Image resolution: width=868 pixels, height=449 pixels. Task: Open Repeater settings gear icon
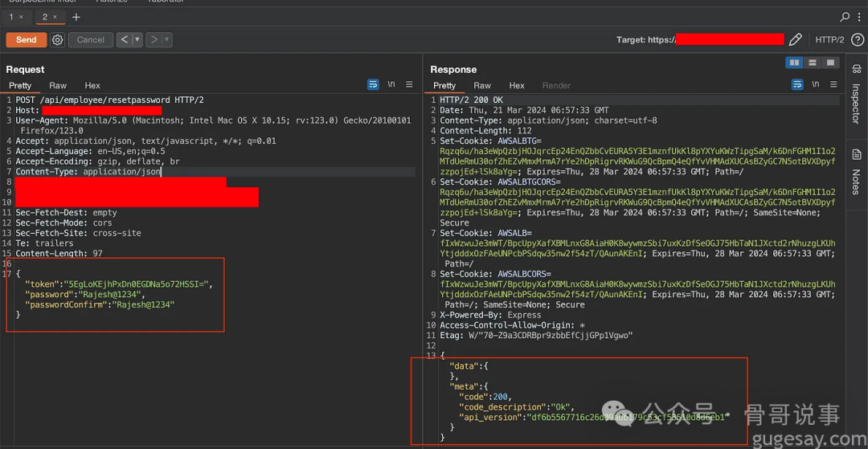point(58,40)
